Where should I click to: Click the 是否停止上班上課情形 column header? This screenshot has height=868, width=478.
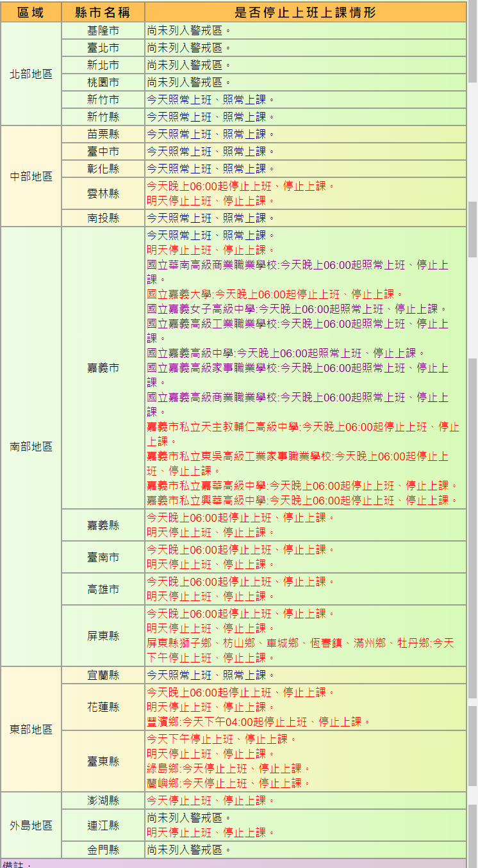pyautogui.click(x=305, y=12)
